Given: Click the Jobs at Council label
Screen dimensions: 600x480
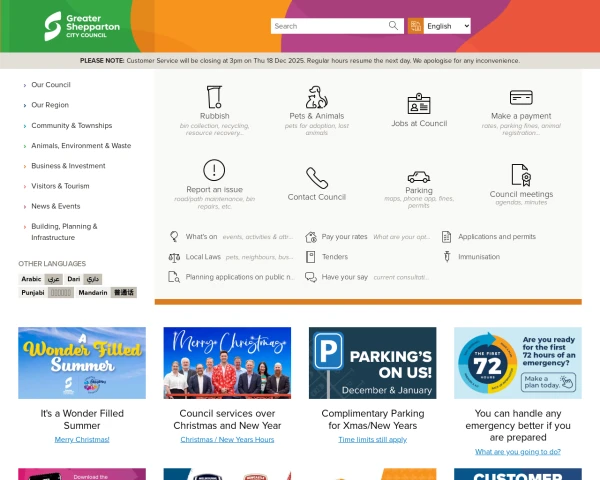Looking at the screenshot, I should point(419,123).
